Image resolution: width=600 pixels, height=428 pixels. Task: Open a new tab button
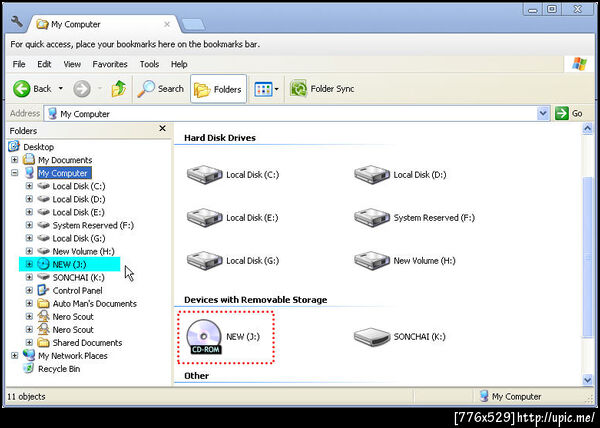coord(193,24)
